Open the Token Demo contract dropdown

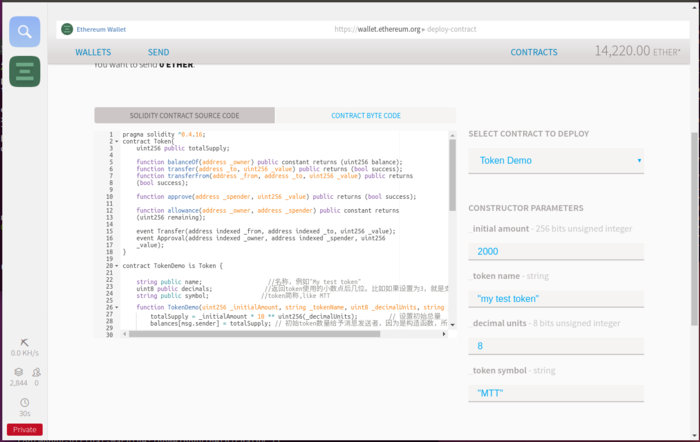pos(556,161)
